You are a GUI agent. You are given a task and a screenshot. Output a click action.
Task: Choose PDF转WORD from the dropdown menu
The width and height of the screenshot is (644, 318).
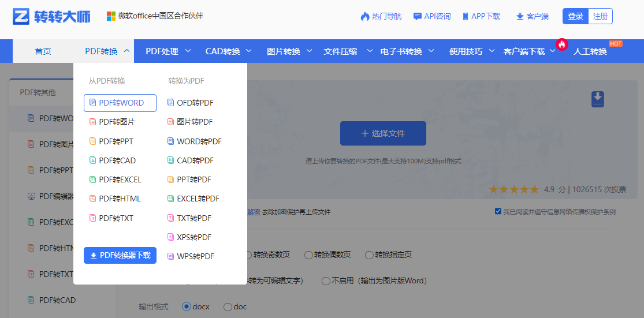pos(120,103)
